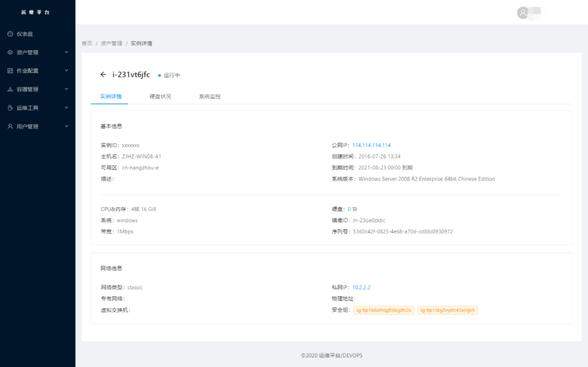Click the dashboard gauge icon beside 仪表盘
The height and width of the screenshot is (367, 588).
(10, 34)
